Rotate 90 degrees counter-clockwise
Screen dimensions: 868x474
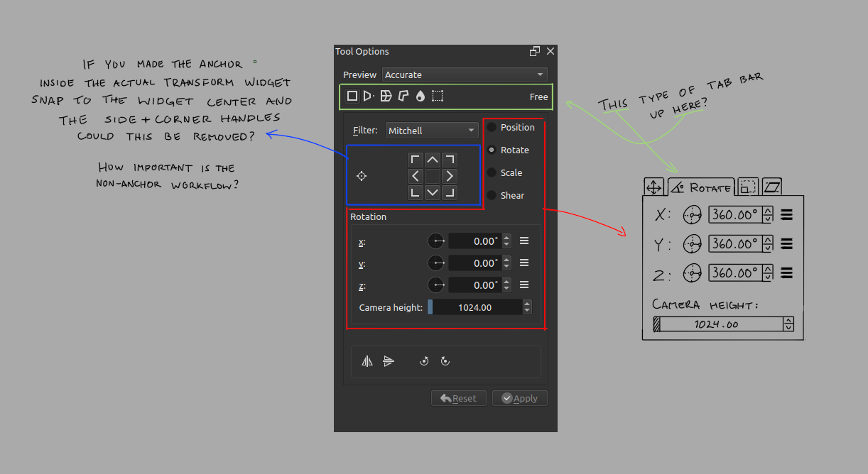(x=424, y=361)
